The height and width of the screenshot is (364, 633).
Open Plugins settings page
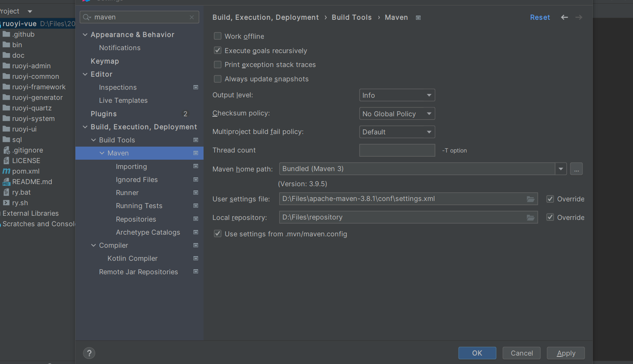coord(104,114)
